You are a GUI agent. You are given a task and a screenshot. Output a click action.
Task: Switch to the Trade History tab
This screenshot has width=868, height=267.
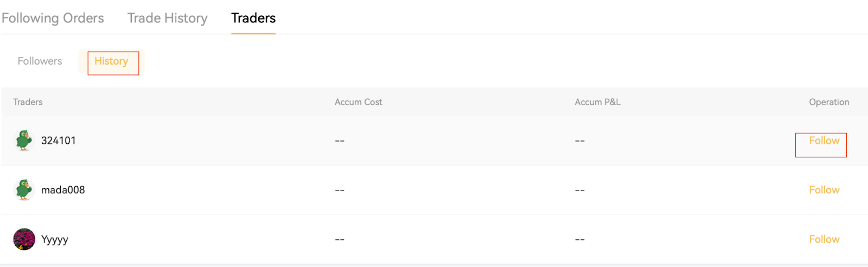167,18
